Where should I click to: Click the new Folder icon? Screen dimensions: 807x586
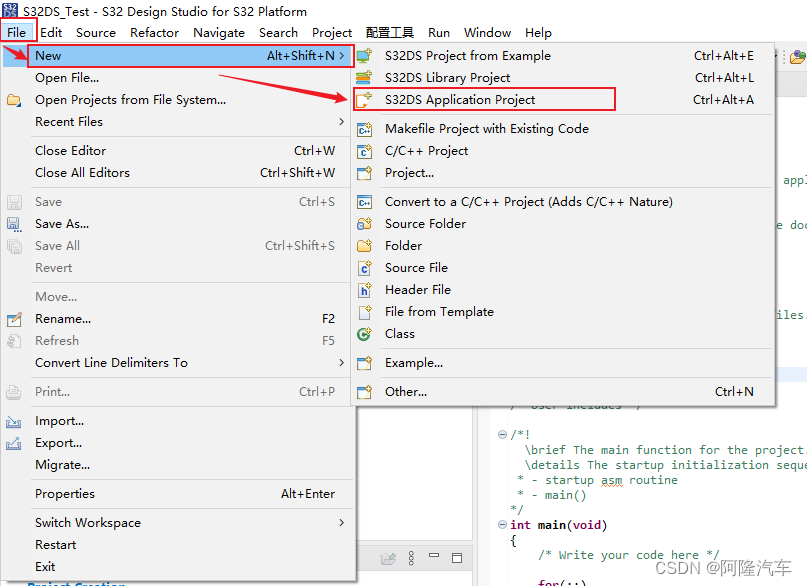tap(364, 246)
